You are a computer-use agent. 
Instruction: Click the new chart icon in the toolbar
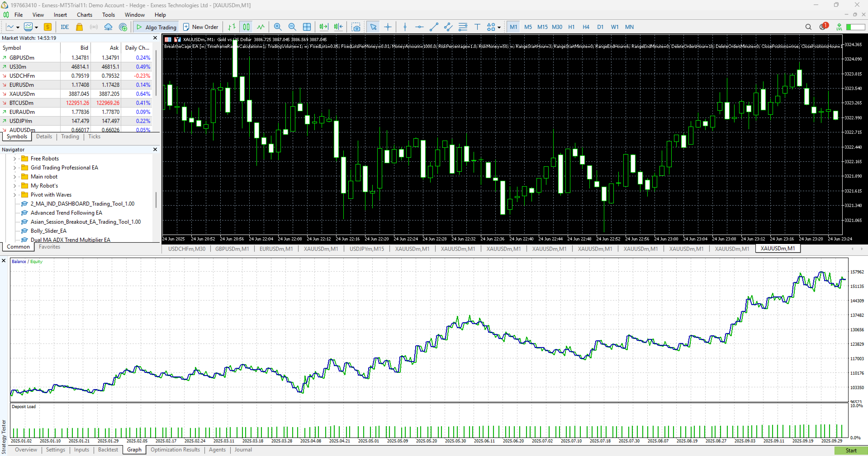[9, 27]
